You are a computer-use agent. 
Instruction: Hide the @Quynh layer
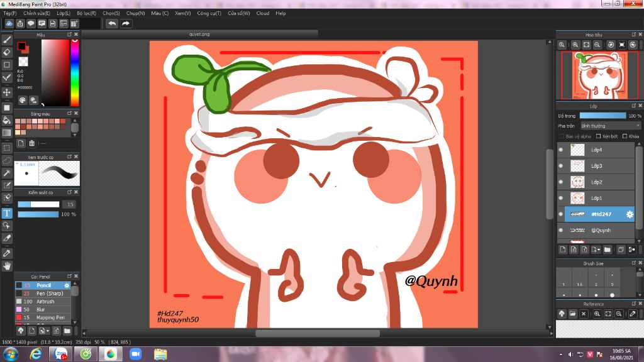(560, 230)
